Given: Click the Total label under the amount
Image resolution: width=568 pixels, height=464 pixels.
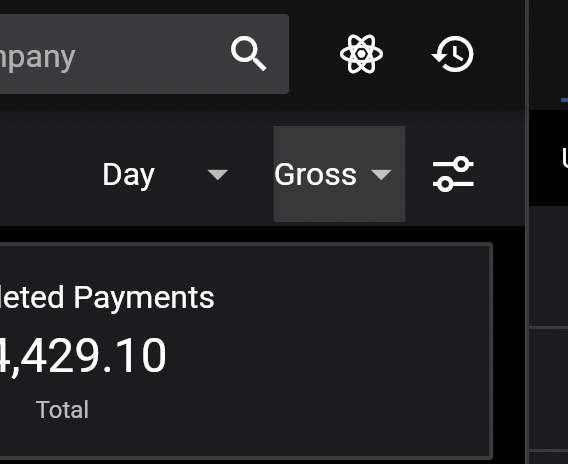Looking at the screenshot, I should tap(62, 410).
